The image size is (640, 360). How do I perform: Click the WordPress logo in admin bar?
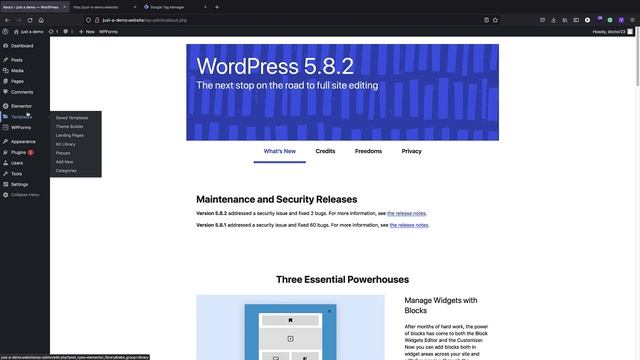coord(5,31)
